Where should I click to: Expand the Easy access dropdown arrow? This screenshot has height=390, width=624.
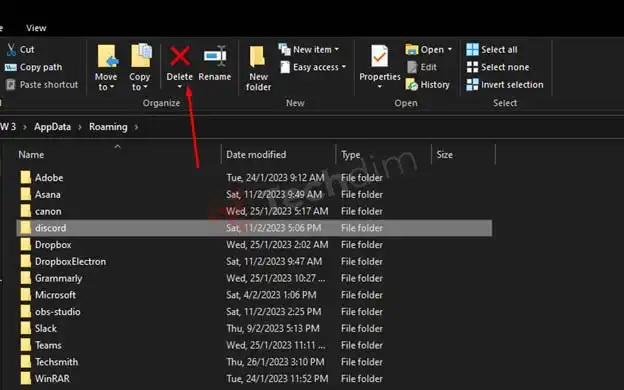coord(344,67)
